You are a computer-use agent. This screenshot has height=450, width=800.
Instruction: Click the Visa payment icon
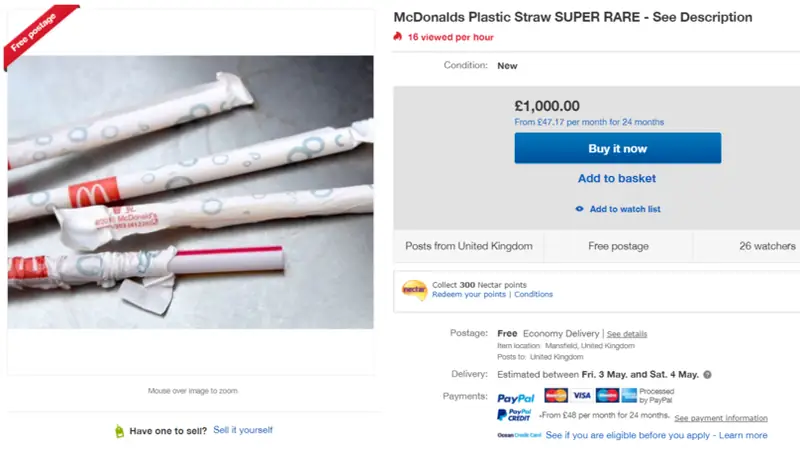pyautogui.click(x=582, y=395)
